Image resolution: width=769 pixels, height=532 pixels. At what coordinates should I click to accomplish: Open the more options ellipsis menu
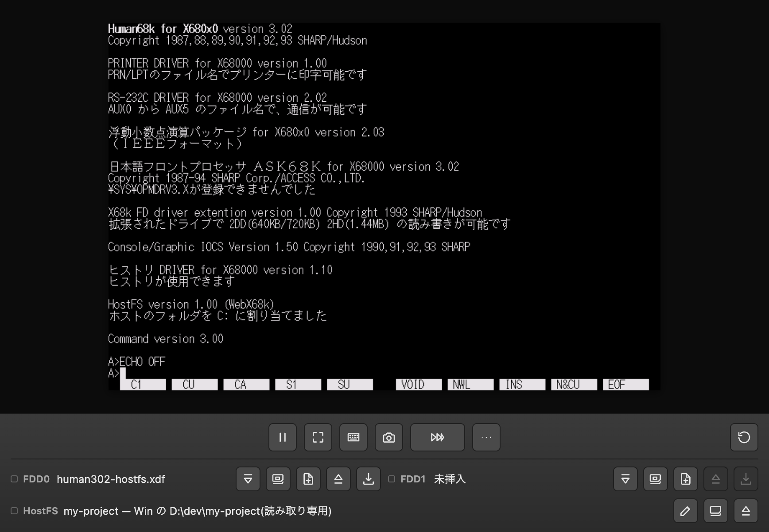click(x=486, y=437)
